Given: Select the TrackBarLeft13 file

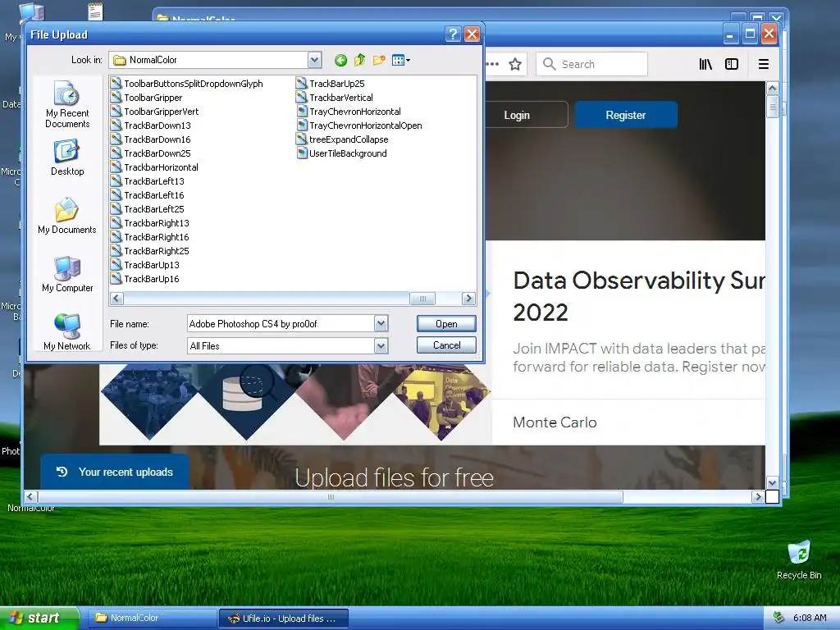Looking at the screenshot, I should pyautogui.click(x=148, y=181).
